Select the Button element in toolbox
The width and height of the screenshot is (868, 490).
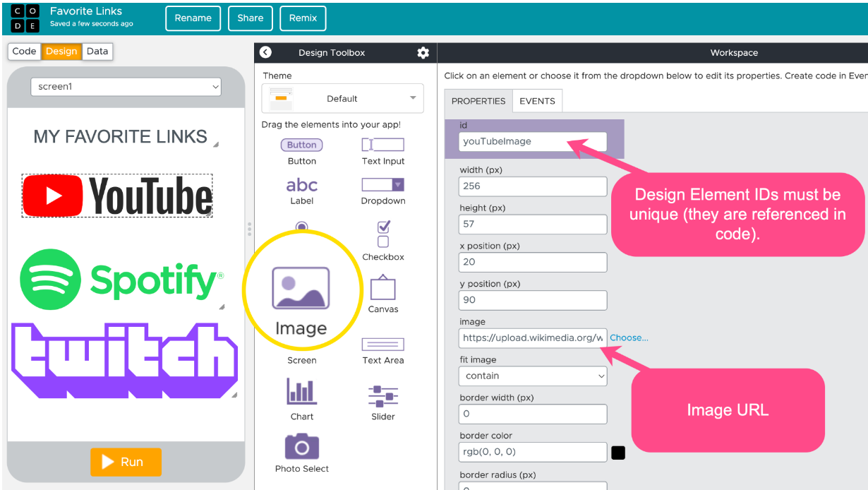coord(302,145)
